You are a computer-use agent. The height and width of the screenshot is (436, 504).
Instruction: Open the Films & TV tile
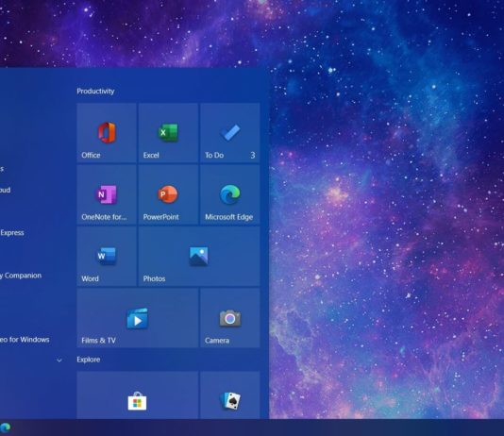tap(137, 318)
